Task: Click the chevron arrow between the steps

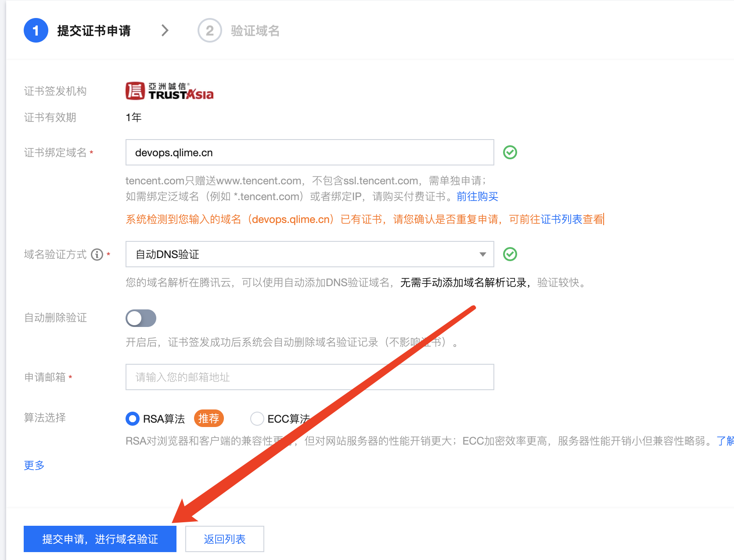Action: [165, 30]
